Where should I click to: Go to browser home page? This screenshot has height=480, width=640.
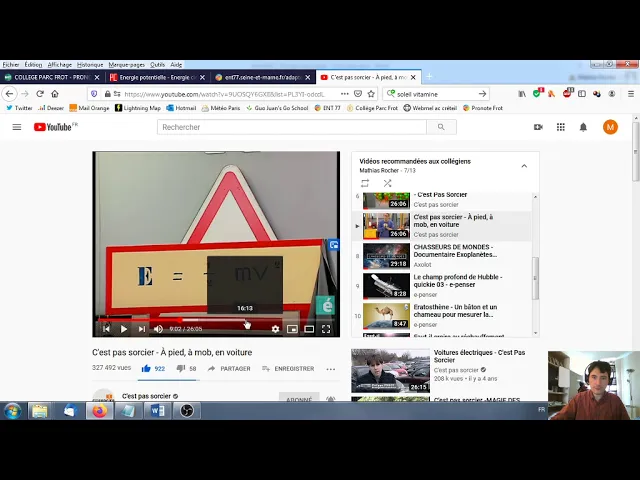coord(55,94)
